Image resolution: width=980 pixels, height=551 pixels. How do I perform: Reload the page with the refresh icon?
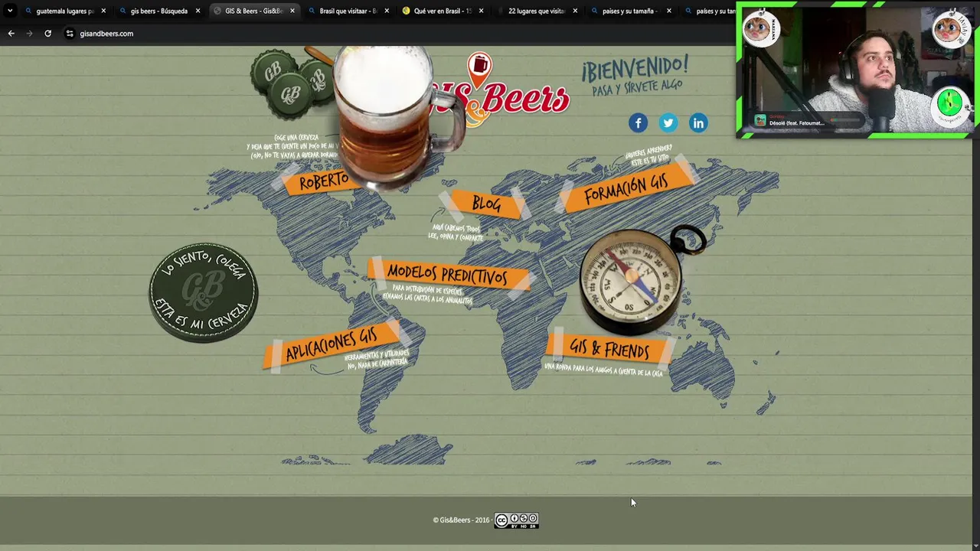pyautogui.click(x=47, y=33)
